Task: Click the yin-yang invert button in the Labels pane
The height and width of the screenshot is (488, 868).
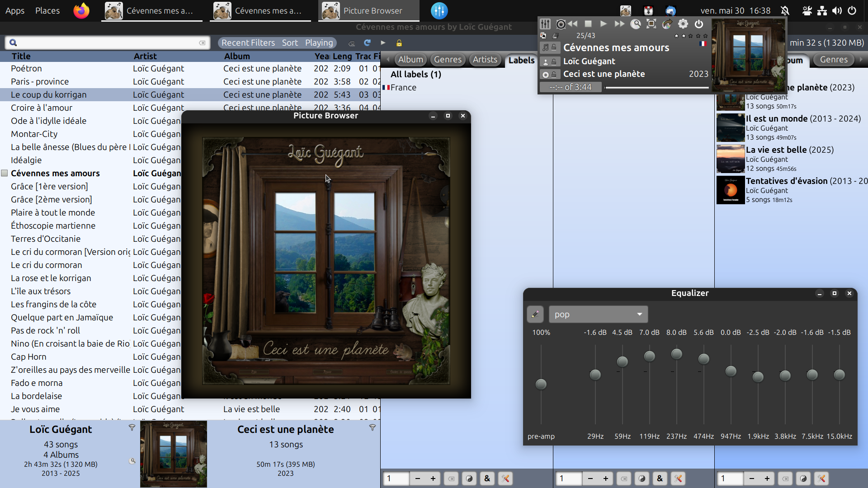Action: tap(469, 479)
